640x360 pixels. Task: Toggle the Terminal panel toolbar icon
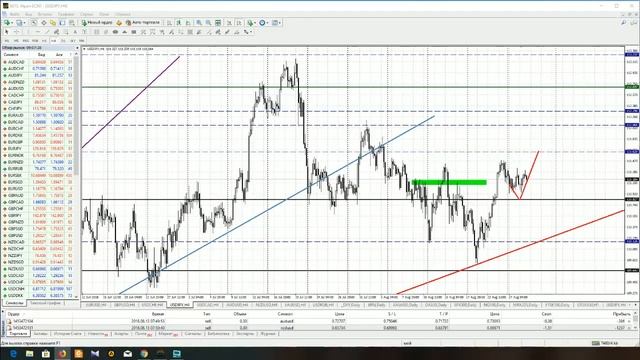(62, 22)
